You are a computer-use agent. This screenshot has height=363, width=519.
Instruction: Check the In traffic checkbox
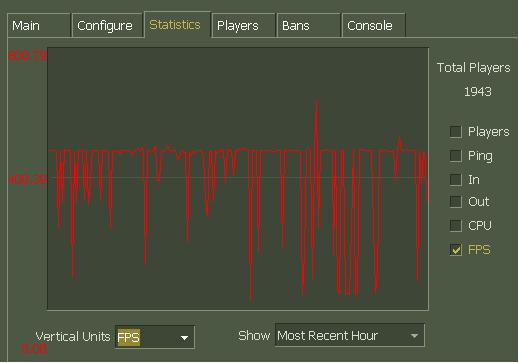(x=455, y=180)
